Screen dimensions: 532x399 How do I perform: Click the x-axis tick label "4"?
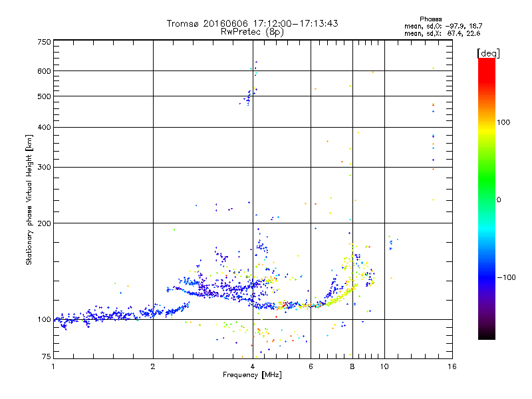click(253, 366)
